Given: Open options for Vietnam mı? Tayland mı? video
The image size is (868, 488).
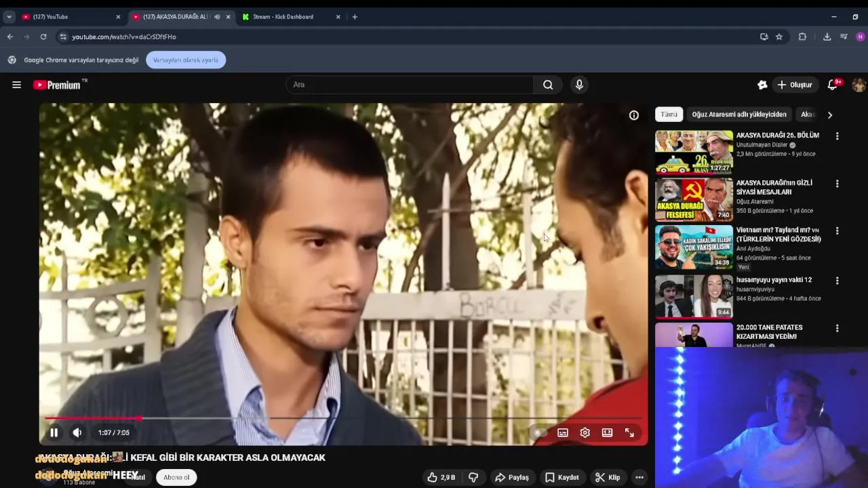Looking at the screenshot, I should point(837,231).
